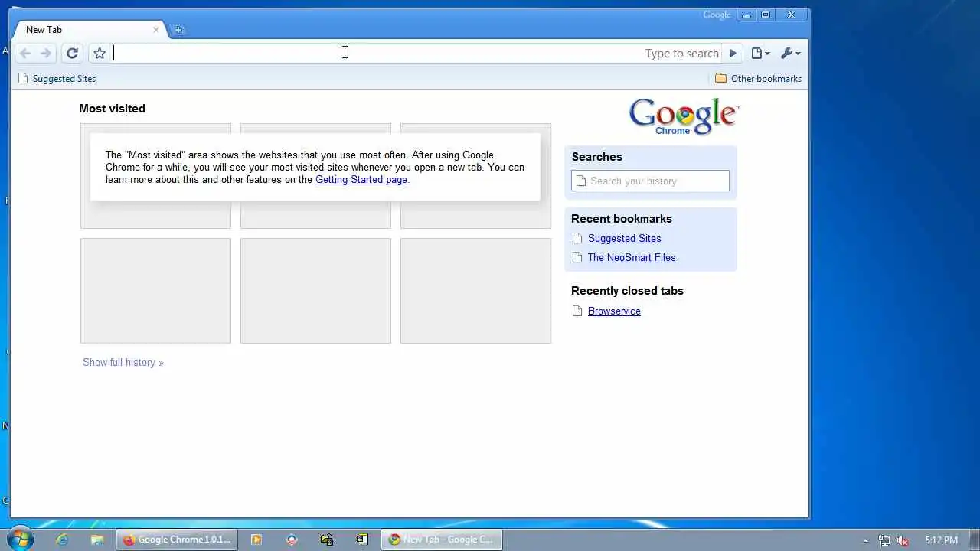Click the Google Chrome logo

(x=684, y=116)
